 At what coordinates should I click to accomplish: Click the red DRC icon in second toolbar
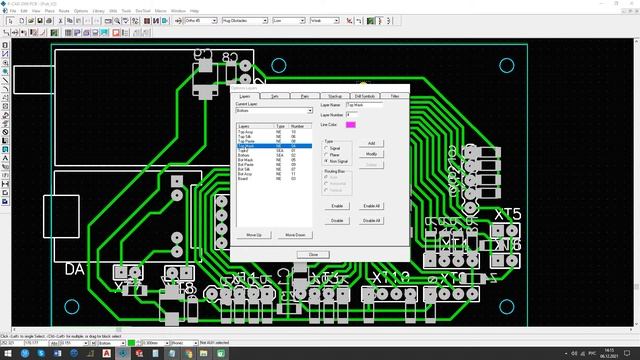point(116,32)
